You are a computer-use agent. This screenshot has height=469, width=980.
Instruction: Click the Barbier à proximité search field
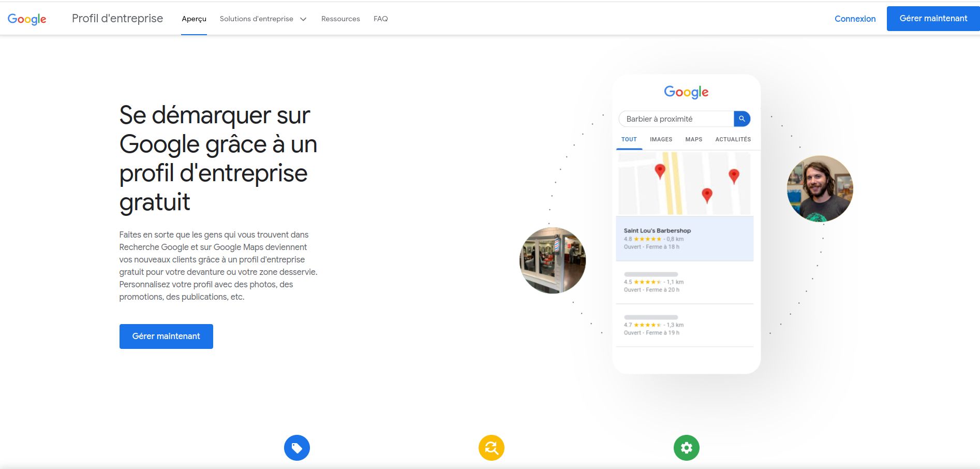tap(676, 119)
